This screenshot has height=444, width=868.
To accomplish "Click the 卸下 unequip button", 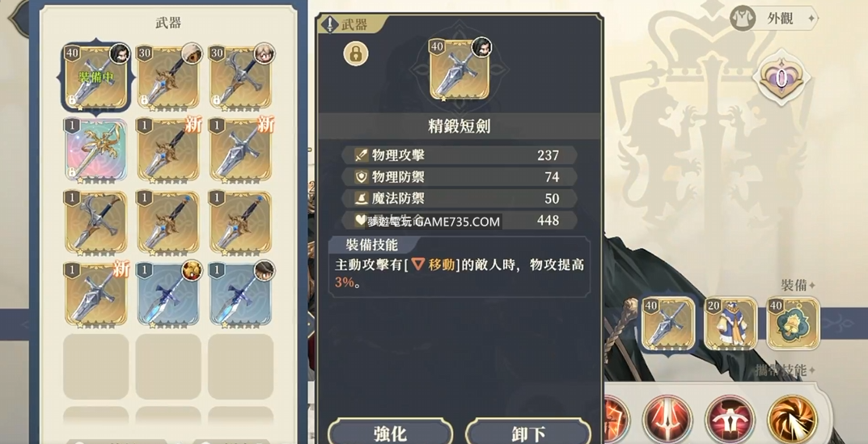I will [x=528, y=433].
